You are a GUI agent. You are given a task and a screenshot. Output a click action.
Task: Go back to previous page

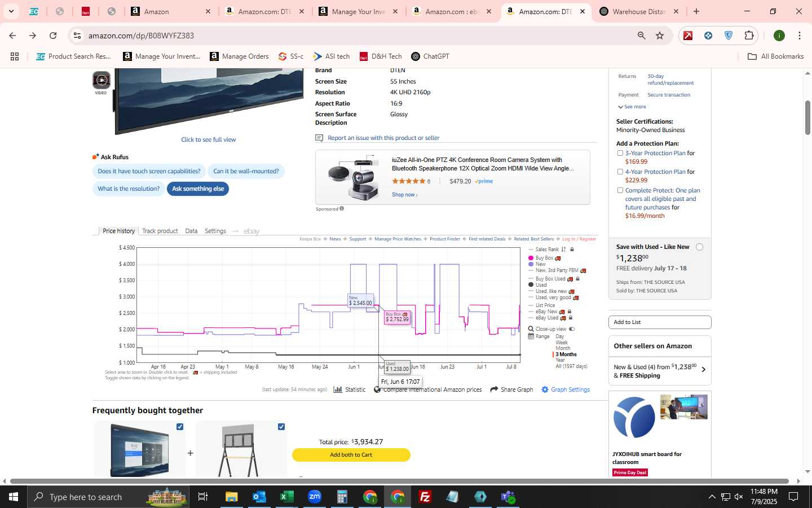12,36
